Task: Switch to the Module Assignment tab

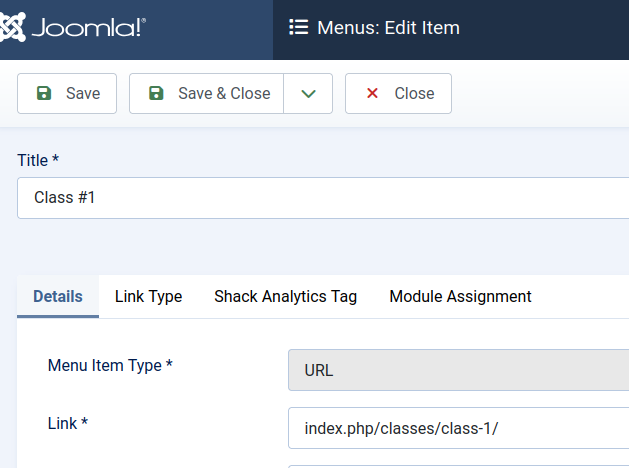Action: click(x=461, y=297)
